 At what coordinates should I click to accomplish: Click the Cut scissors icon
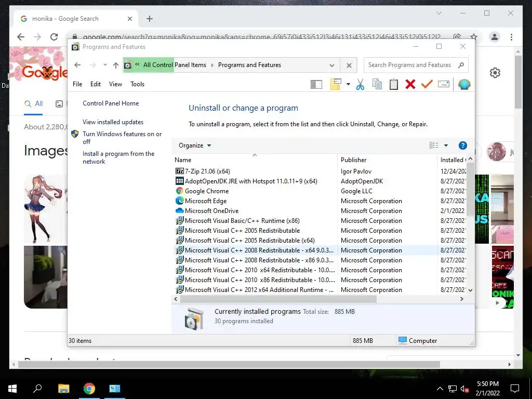(361, 84)
